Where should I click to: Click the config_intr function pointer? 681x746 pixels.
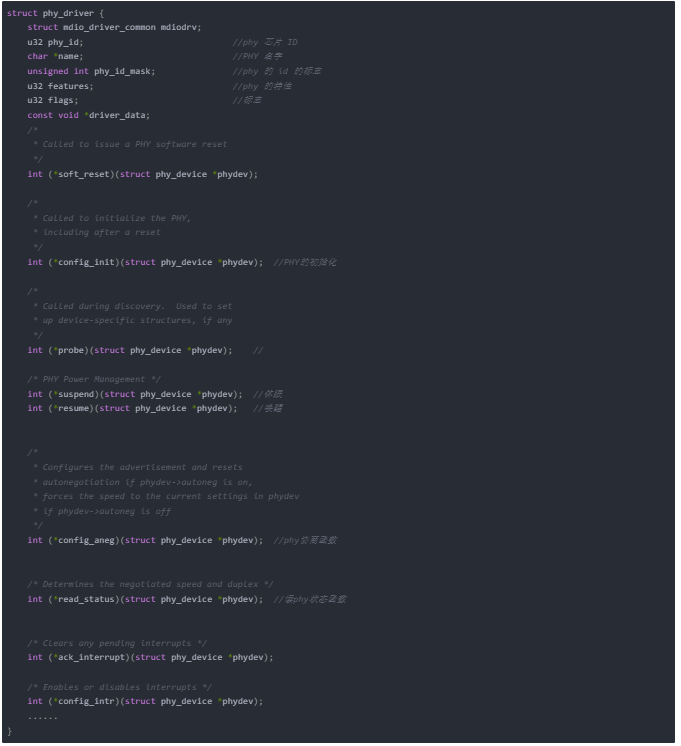[x=86, y=701]
